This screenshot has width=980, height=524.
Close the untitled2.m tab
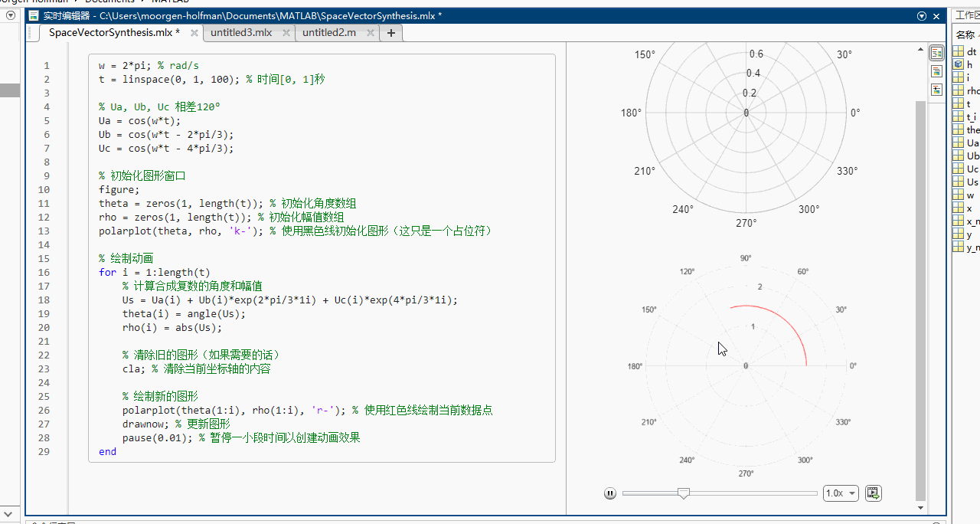(371, 33)
